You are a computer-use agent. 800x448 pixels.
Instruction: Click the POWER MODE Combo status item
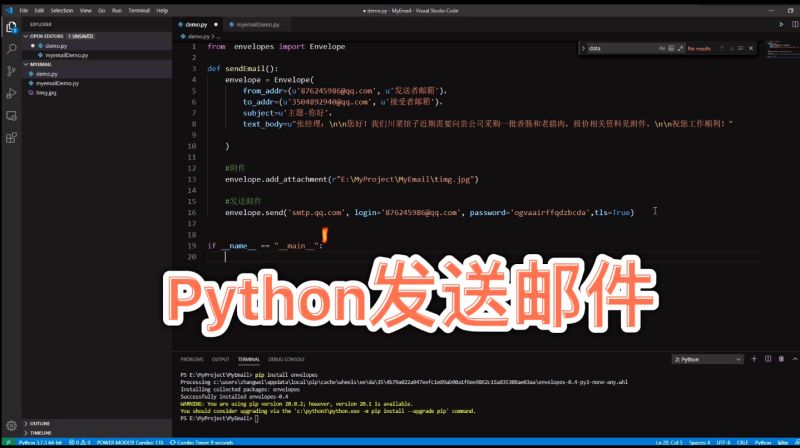[x=130, y=442]
